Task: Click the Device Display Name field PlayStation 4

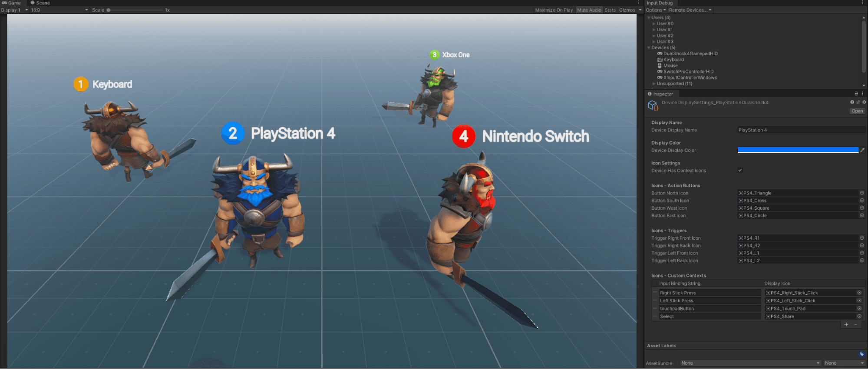Action: 801,130
